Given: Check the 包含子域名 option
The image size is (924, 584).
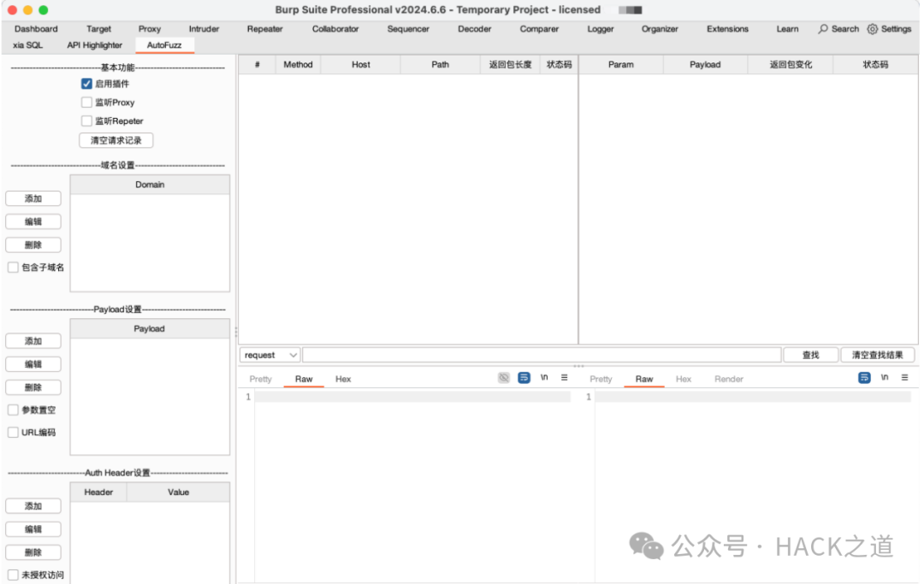Looking at the screenshot, I should (x=13, y=268).
